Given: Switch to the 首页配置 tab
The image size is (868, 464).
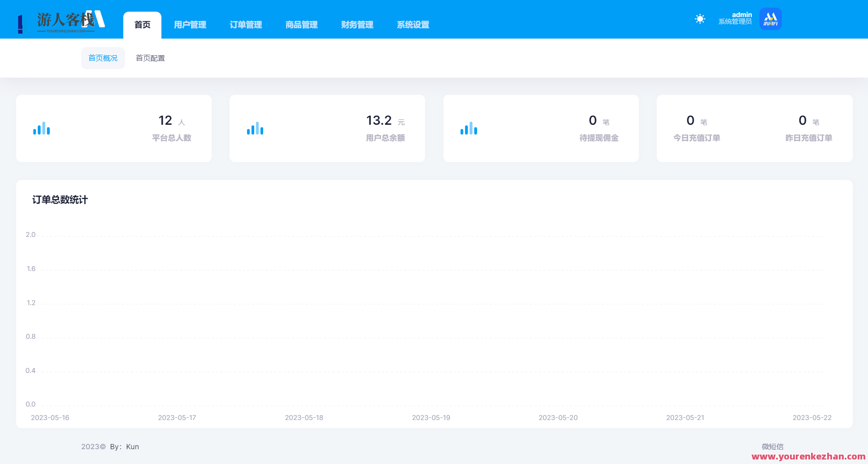Looking at the screenshot, I should pos(150,58).
